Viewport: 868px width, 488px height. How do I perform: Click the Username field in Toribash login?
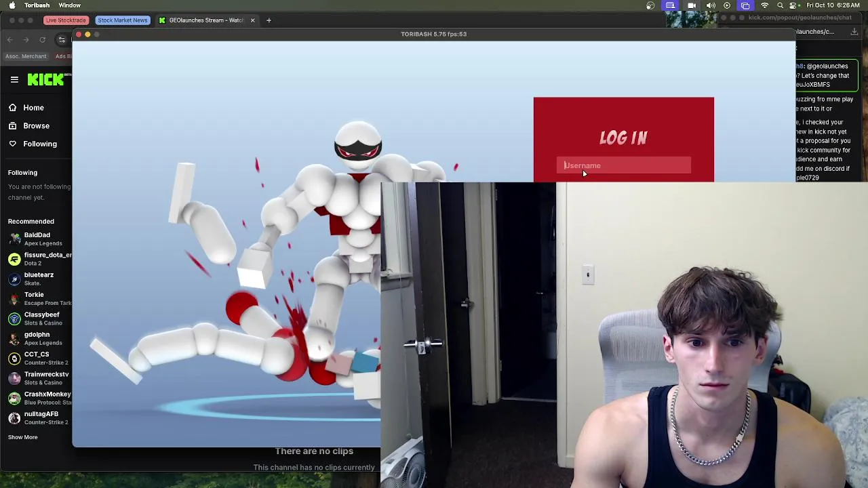(624, 165)
